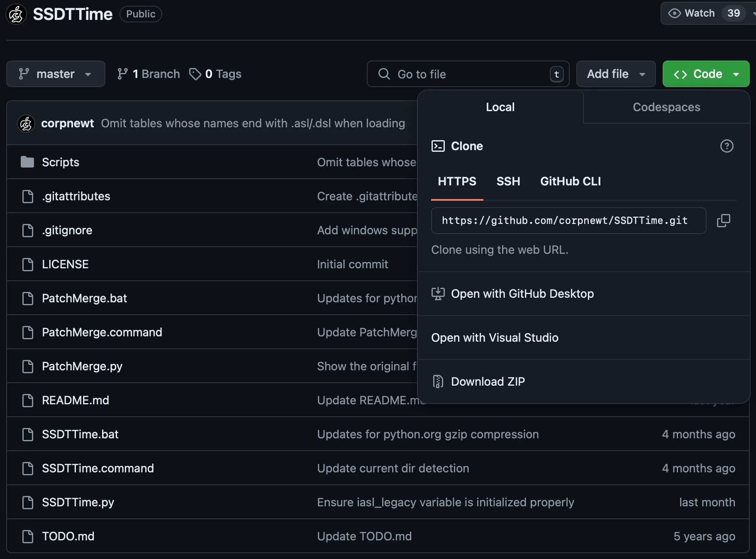Open the 0 Tags link
Viewport: 756px width, 559px height.
tap(215, 74)
